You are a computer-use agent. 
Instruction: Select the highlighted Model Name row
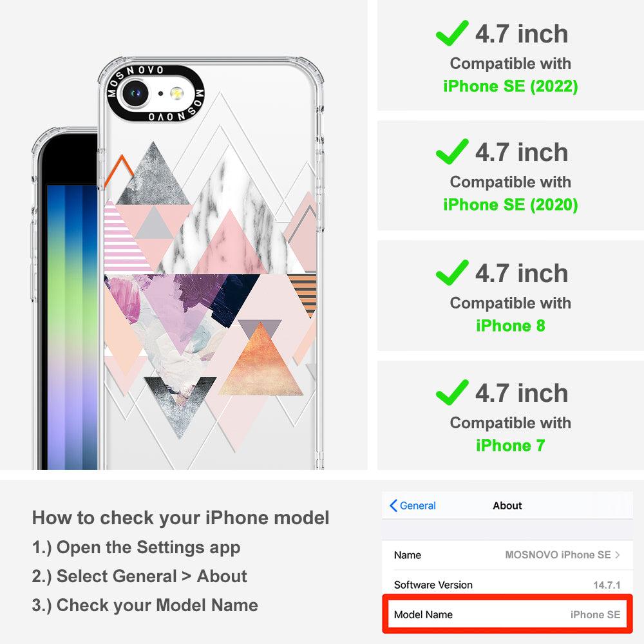click(x=507, y=614)
